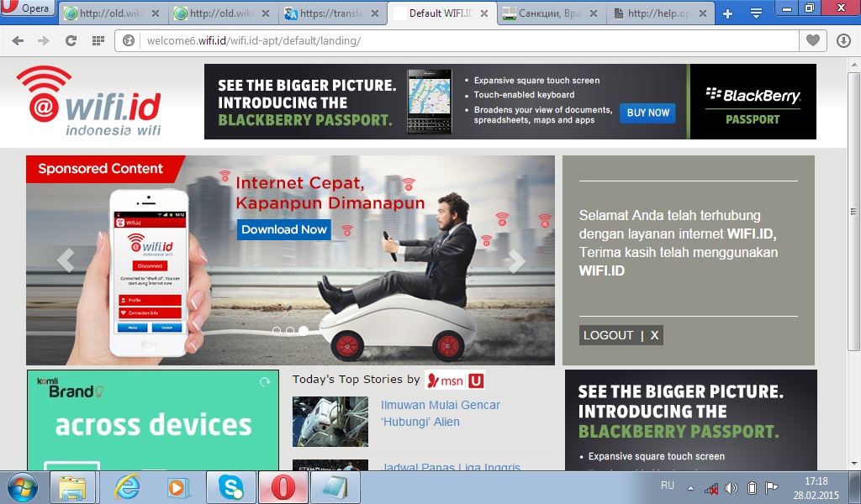Image resolution: width=861 pixels, height=504 pixels.
Task: Open Skype from the taskbar
Action: pyautogui.click(x=230, y=487)
